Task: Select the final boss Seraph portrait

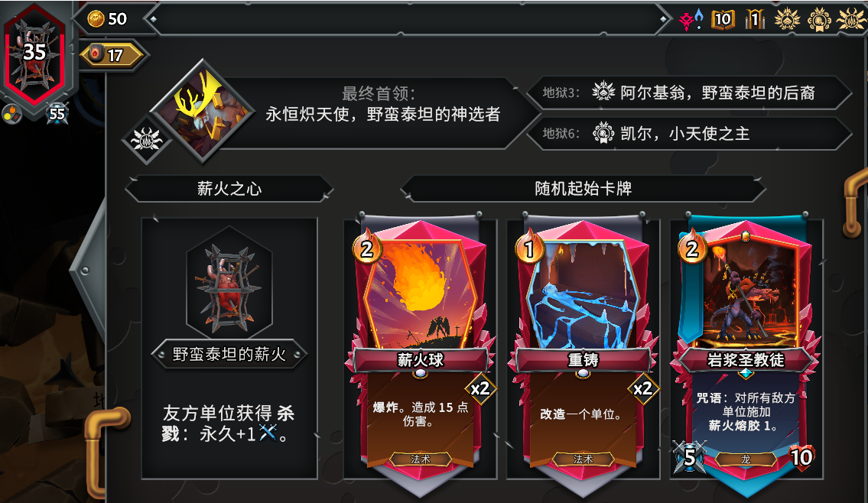Action: 202,110
